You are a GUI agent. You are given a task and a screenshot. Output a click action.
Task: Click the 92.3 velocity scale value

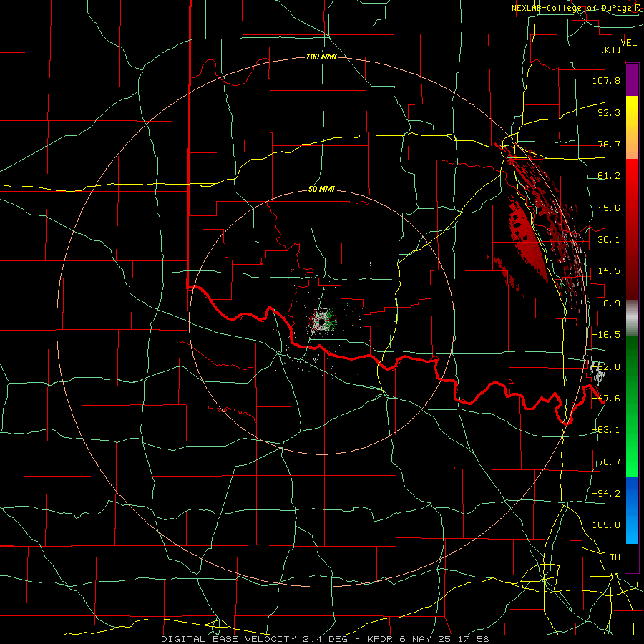(x=609, y=112)
